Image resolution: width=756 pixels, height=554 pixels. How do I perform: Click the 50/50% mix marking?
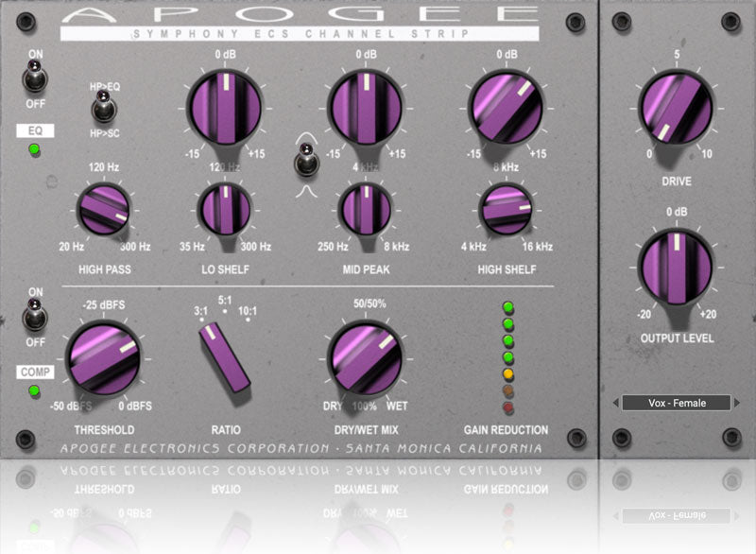[369, 303]
